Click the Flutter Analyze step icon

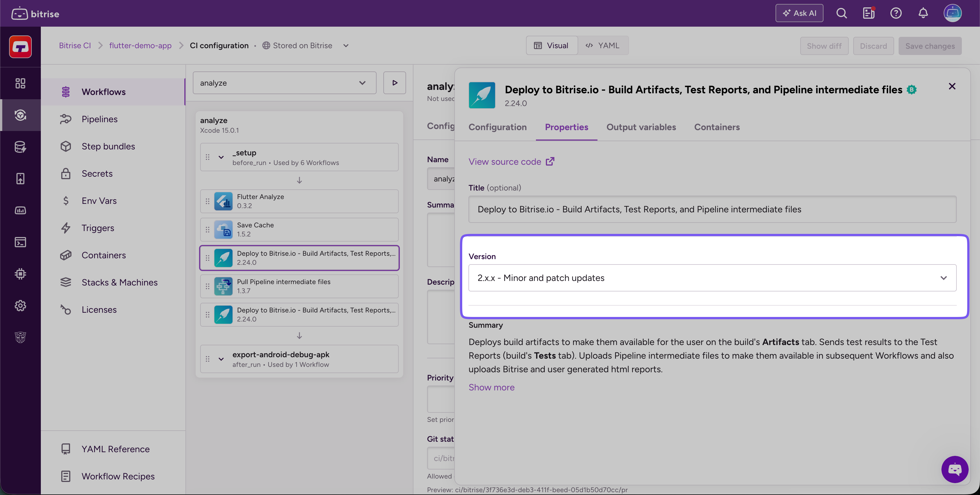[x=223, y=201]
